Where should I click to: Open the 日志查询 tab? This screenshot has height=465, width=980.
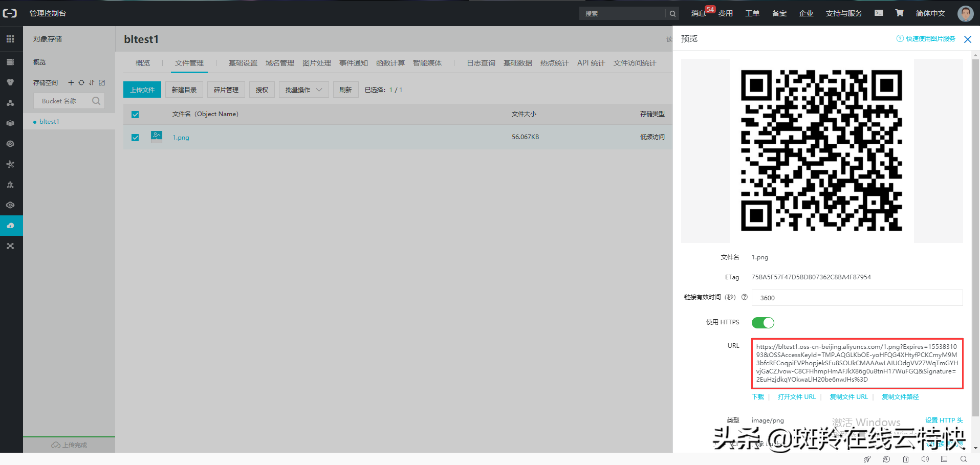pos(481,63)
